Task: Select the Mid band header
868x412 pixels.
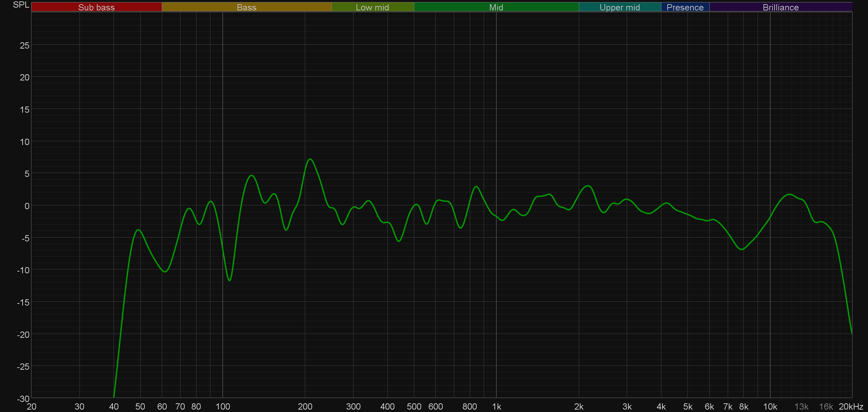Action: coord(496,7)
